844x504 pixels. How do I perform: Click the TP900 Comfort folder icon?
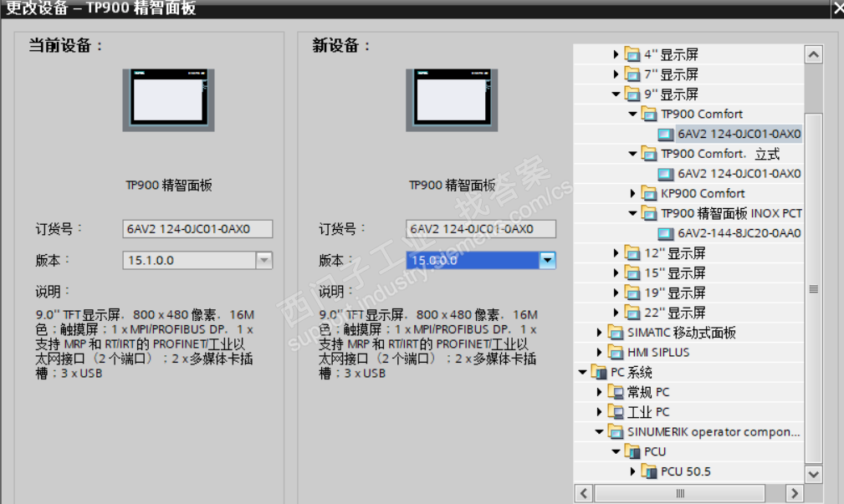[x=648, y=114]
